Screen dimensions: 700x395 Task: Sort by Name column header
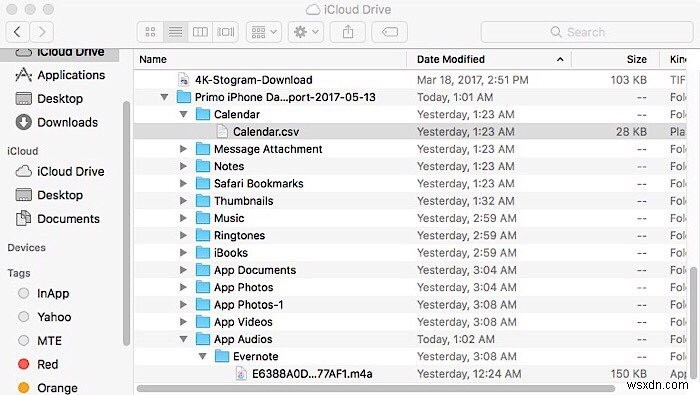(x=153, y=59)
